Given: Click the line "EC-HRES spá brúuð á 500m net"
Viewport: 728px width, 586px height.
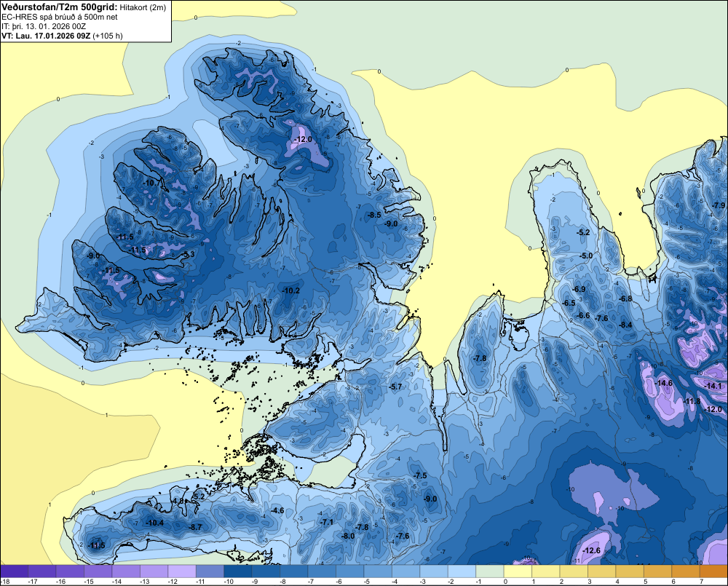Looking at the screenshot, I should 60,17.
